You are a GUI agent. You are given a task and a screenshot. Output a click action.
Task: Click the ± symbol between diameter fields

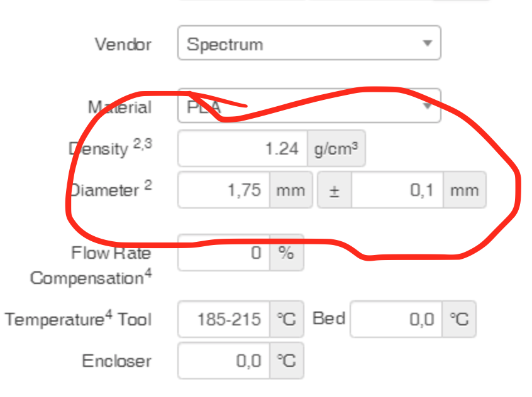click(334, 190)
